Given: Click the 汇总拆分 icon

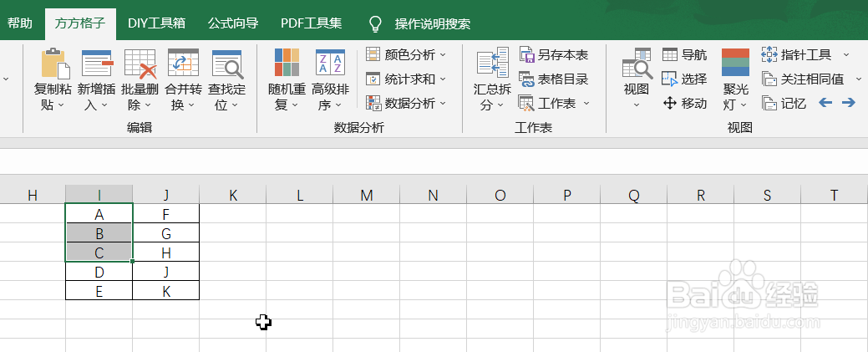Looking at the screenshot, I should click(x=493, y=62).
